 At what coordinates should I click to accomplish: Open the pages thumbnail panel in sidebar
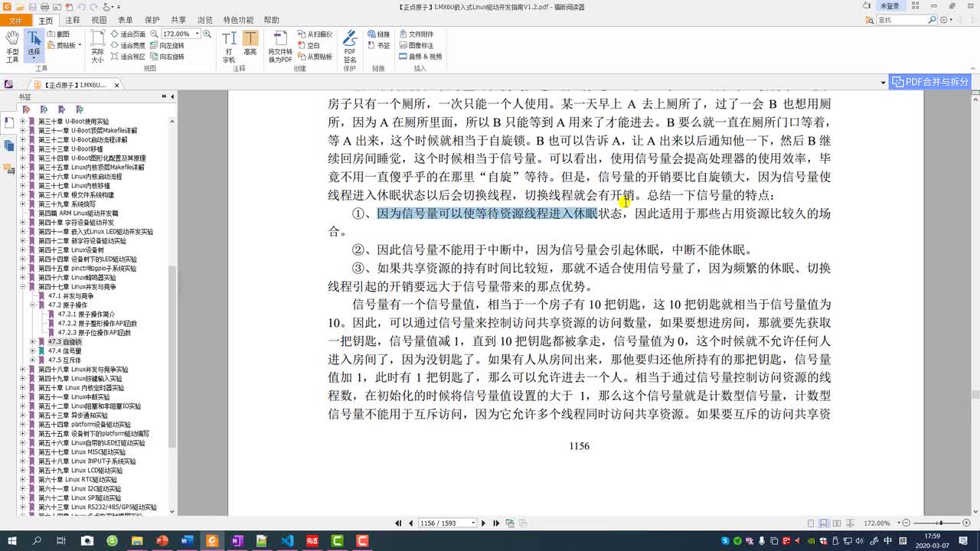pos(8,145)
